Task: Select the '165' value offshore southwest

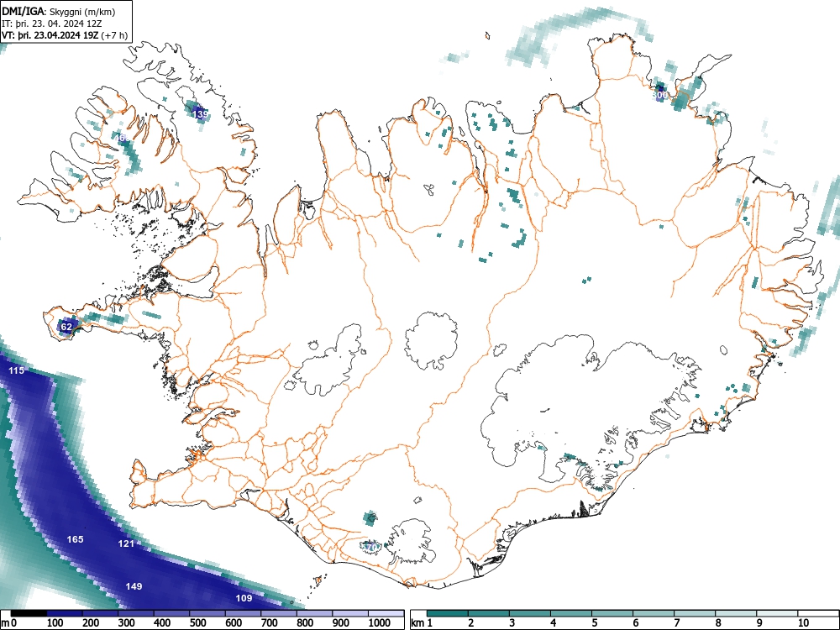Action: point(75,539)
